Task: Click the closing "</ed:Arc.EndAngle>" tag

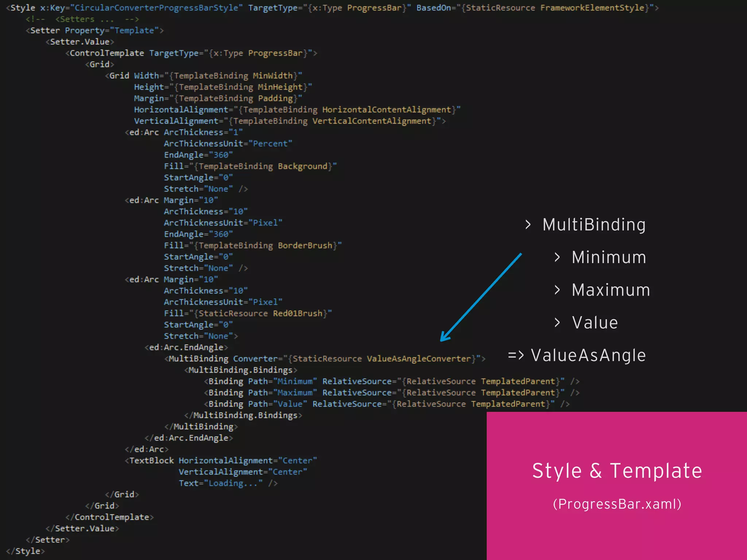Action: 189,438
